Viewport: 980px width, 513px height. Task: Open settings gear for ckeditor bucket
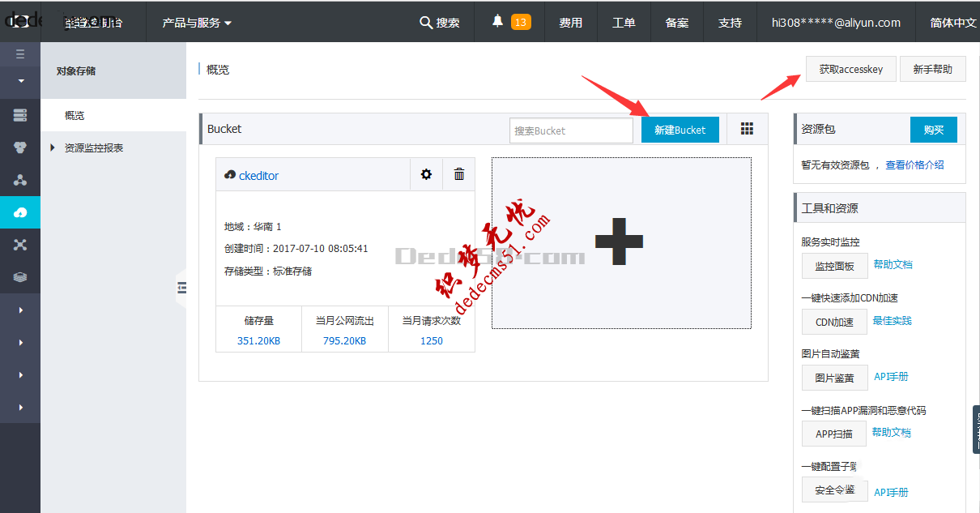[426, 174]
